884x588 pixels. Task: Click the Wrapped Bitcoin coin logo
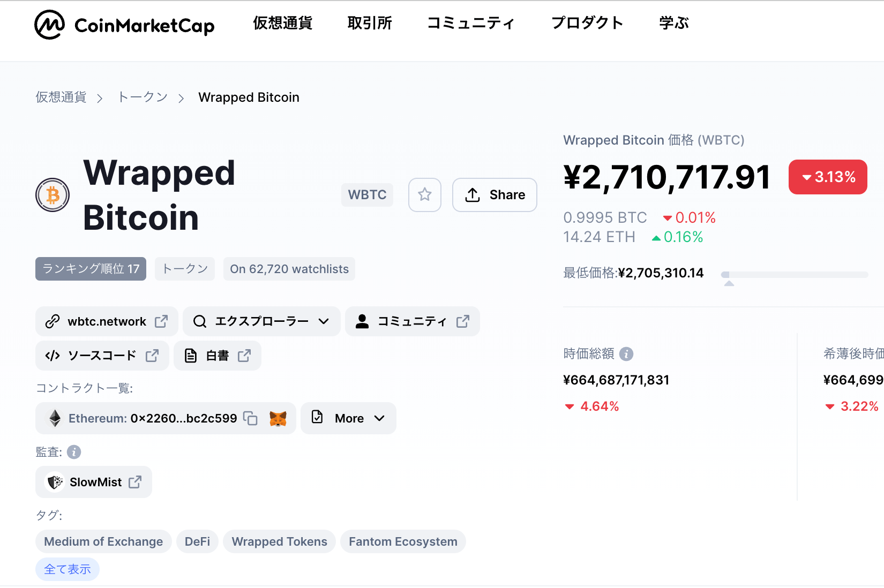[53, 195]
